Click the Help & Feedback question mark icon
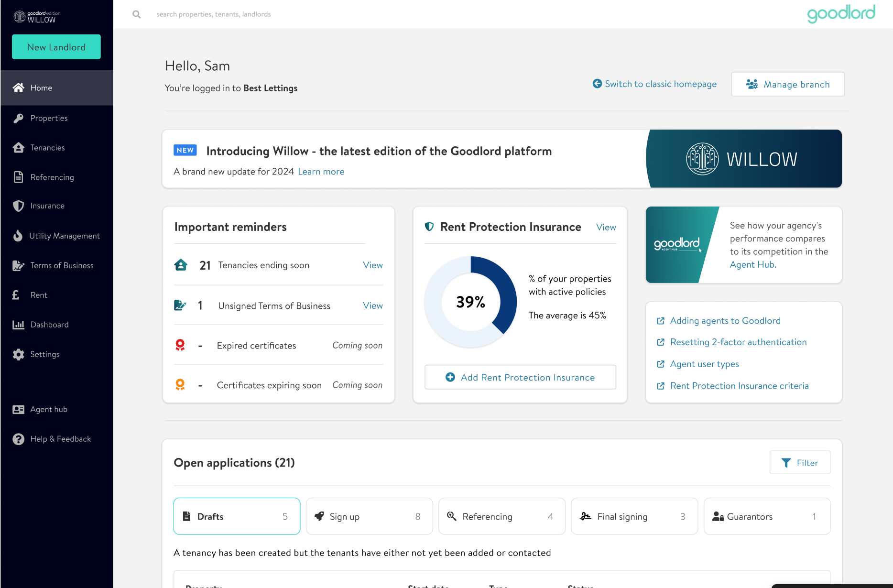Image resolution: width=893 pixels, height=588 pixels. pos(19,439)
